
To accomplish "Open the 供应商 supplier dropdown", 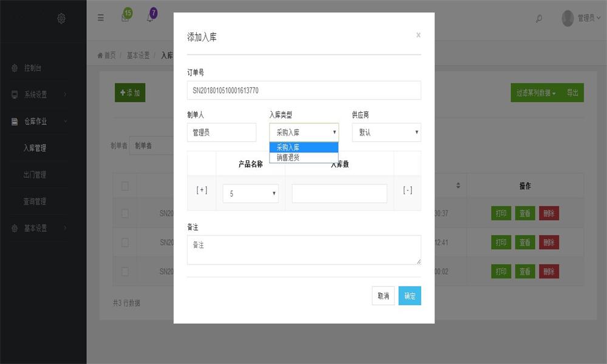I will (x=386, y=132).
